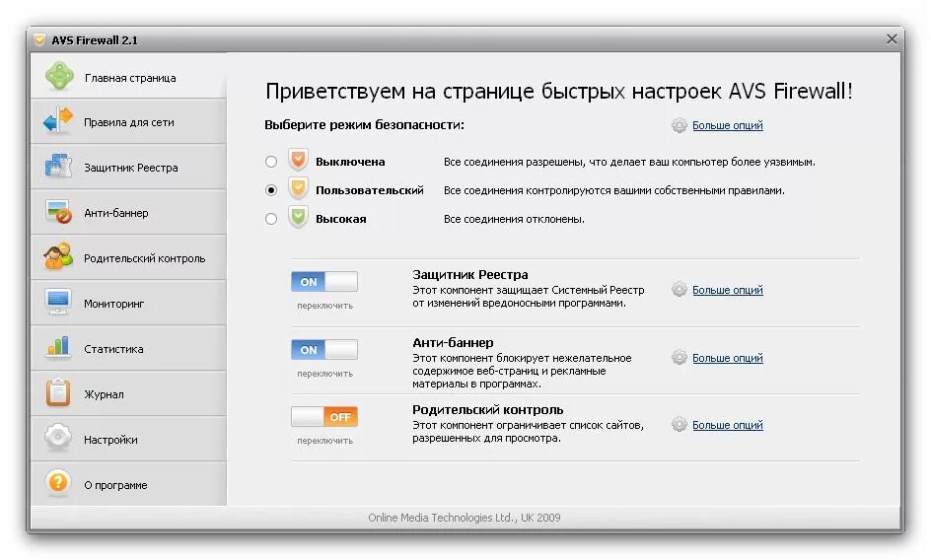Click gear icon in Родительский контроль component row

tap(680, 425)
